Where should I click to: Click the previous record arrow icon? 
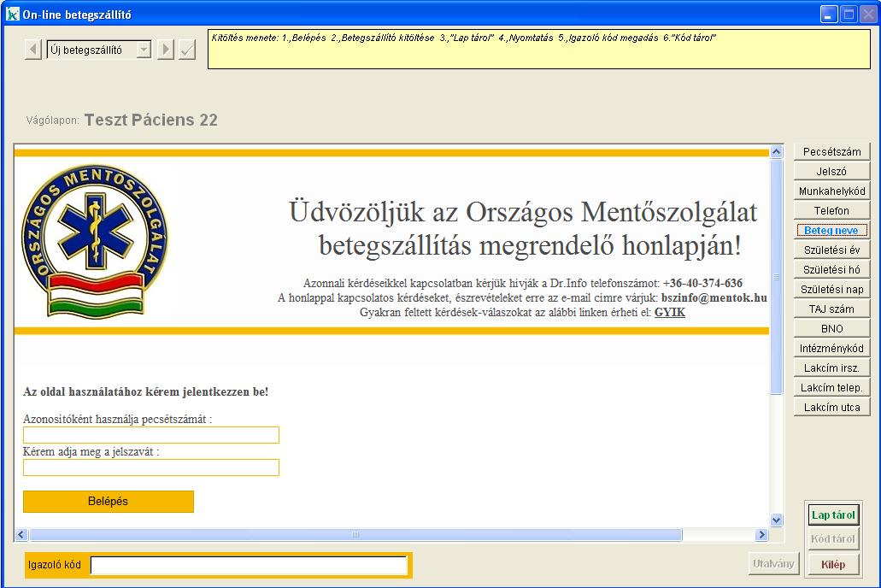click(33, 50)
